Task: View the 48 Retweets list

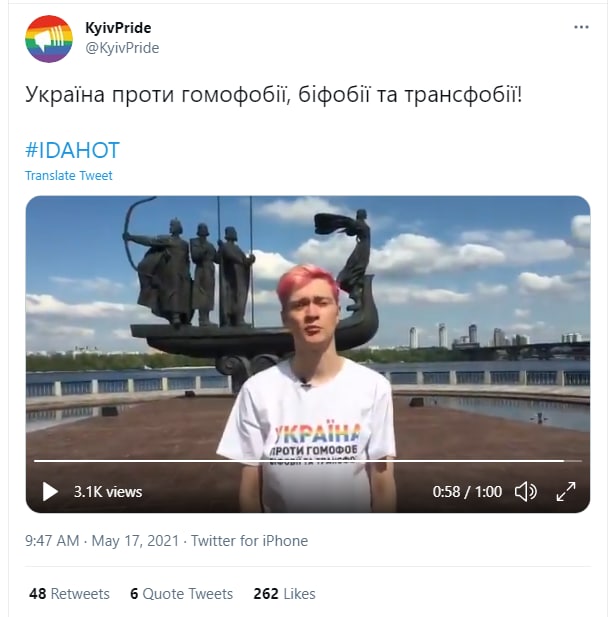Action: pyautogui.click(x=69, y=593)
